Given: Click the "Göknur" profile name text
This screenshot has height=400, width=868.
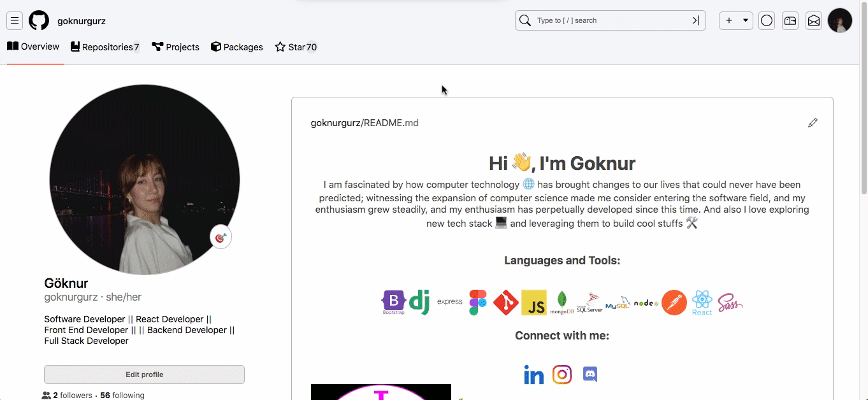Looking at the screenshot, I should coord(66,283).
